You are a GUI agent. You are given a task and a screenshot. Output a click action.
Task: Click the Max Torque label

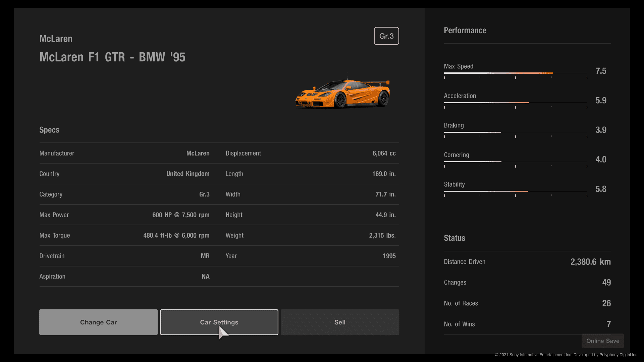[x=55, y=236]
